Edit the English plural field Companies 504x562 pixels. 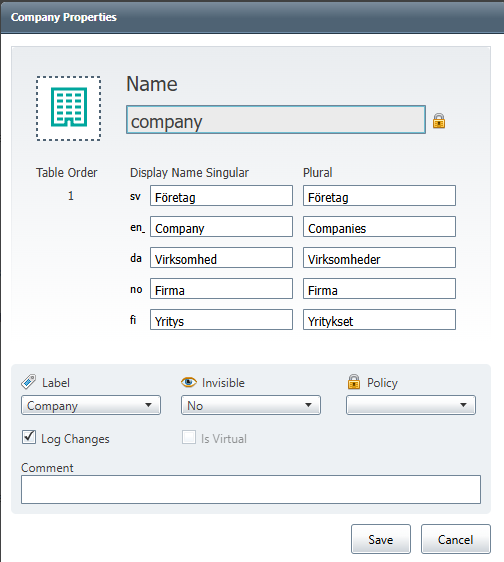379,227
